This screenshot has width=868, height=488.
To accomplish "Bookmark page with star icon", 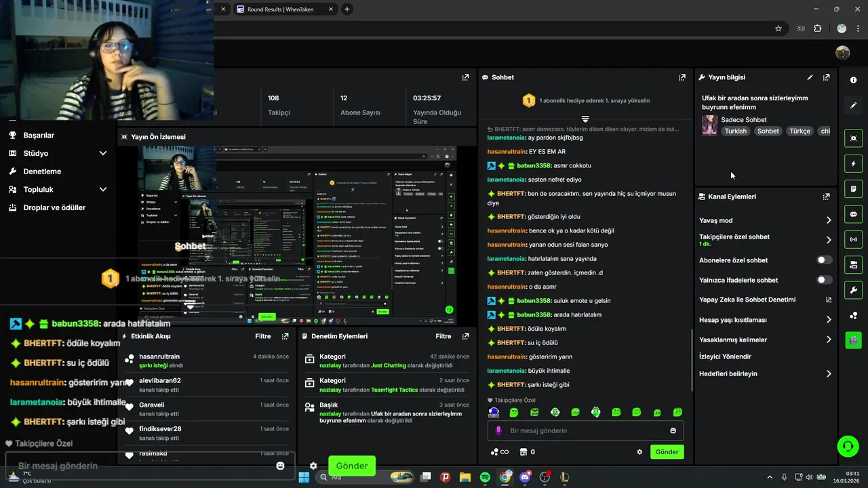I will click(x=778, y=28).
